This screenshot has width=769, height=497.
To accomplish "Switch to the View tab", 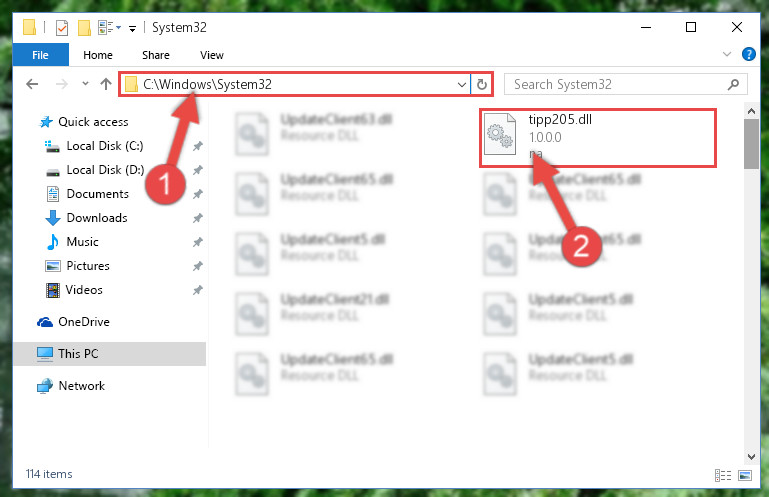I will click(212, 55).
